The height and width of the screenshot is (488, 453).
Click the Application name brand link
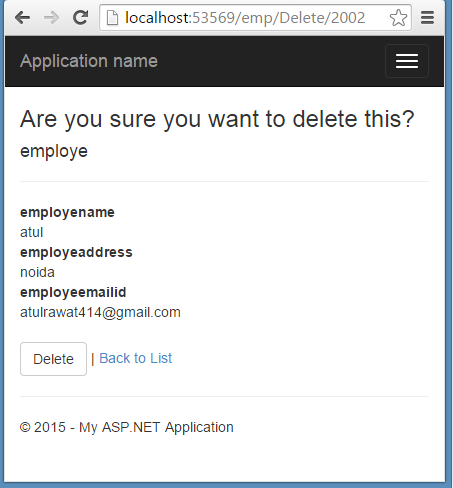click(89, 61)
